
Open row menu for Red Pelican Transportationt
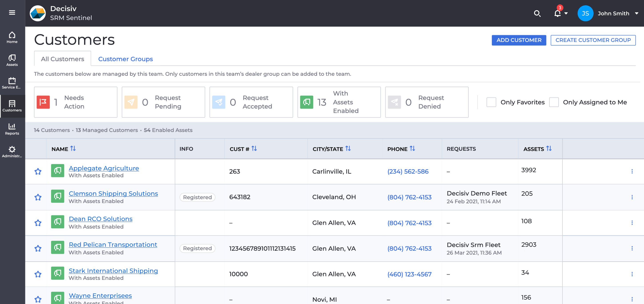(632, 248)
